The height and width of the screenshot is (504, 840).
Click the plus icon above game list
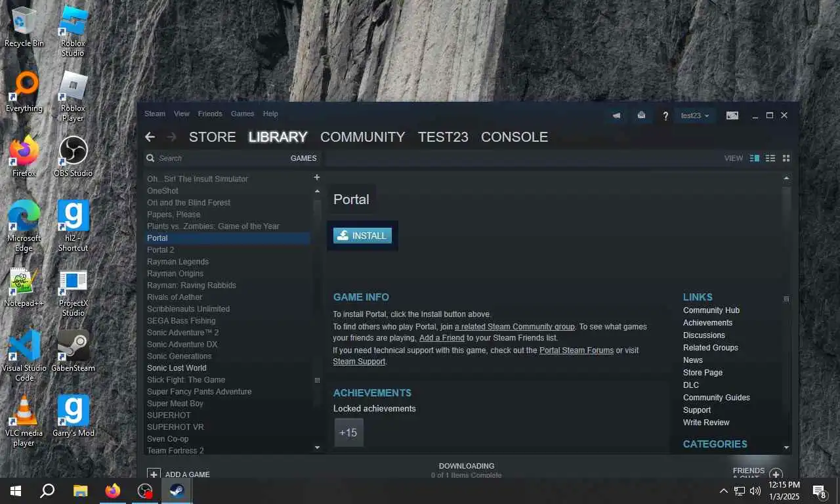click(317, 177)
